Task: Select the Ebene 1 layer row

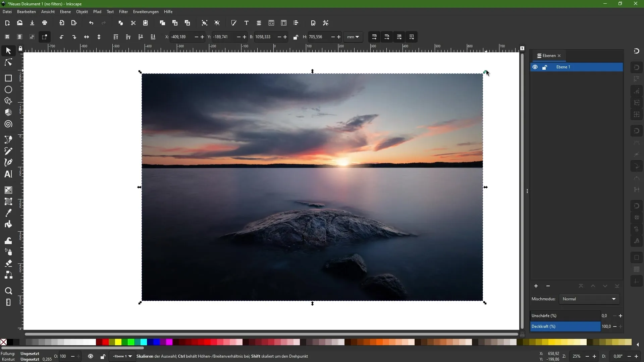Action: click(577, 67)
